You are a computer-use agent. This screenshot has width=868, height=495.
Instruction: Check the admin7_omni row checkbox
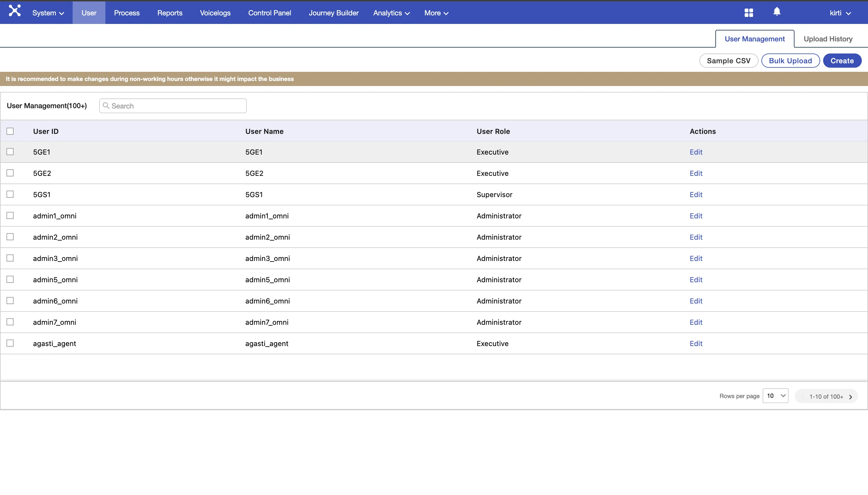10,322
